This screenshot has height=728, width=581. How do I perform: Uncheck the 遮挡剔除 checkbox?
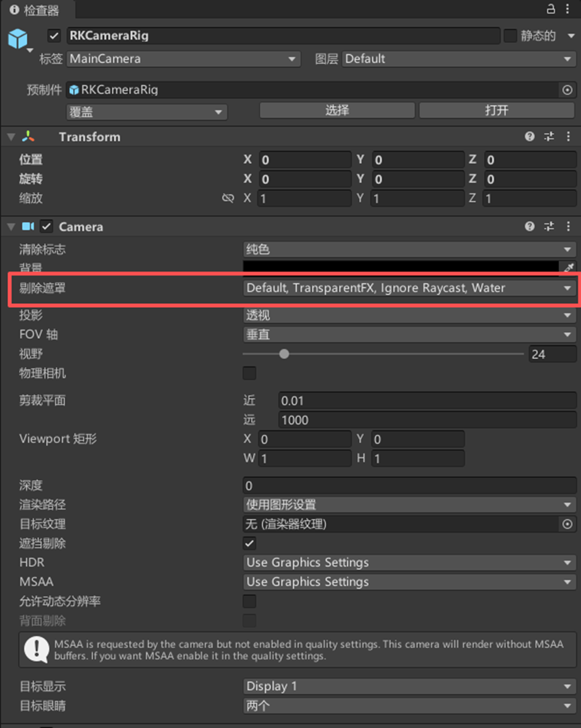[249, 543]
